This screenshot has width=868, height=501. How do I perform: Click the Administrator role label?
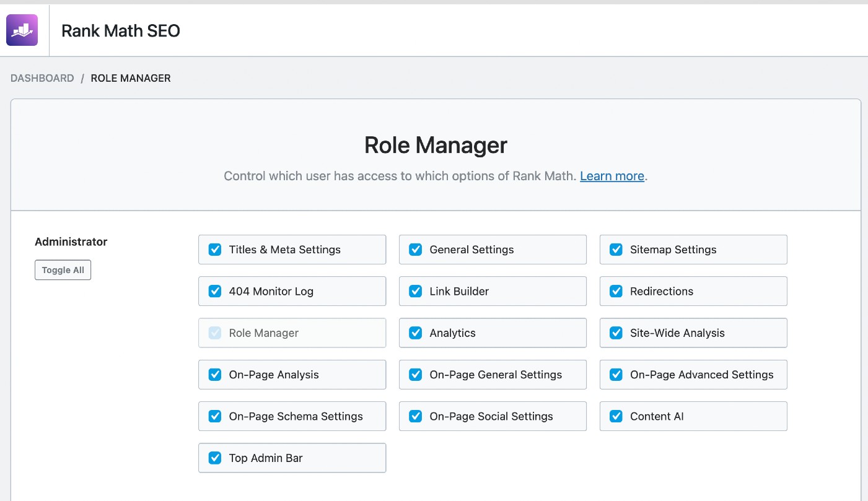tap(71, 242)
